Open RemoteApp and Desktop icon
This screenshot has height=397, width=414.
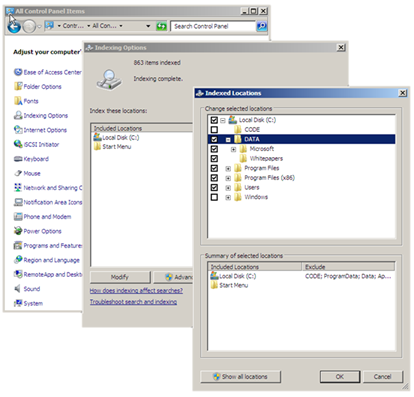(18, 274)
